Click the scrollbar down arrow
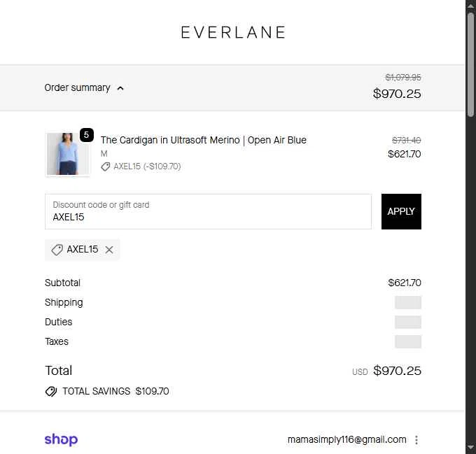This screenshot has width=476, height=454. coord(470,448)
